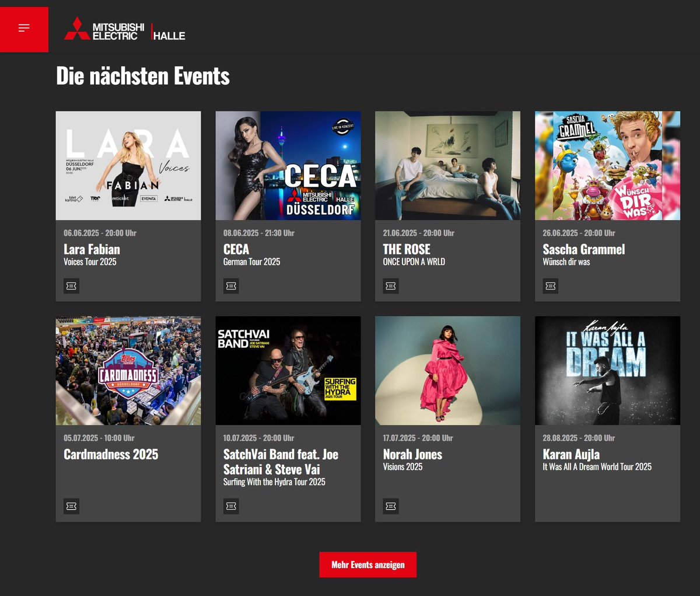Image resolution: width=700 pixels, height=596 pixels.
Task: Open the Cardmadness crowd image
Action: (x=128, y=371)
